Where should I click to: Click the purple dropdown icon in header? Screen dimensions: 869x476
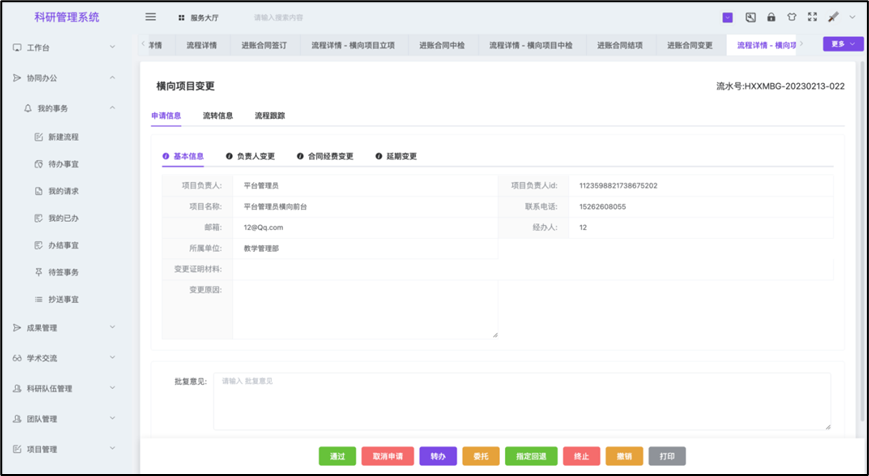(727, 17)
